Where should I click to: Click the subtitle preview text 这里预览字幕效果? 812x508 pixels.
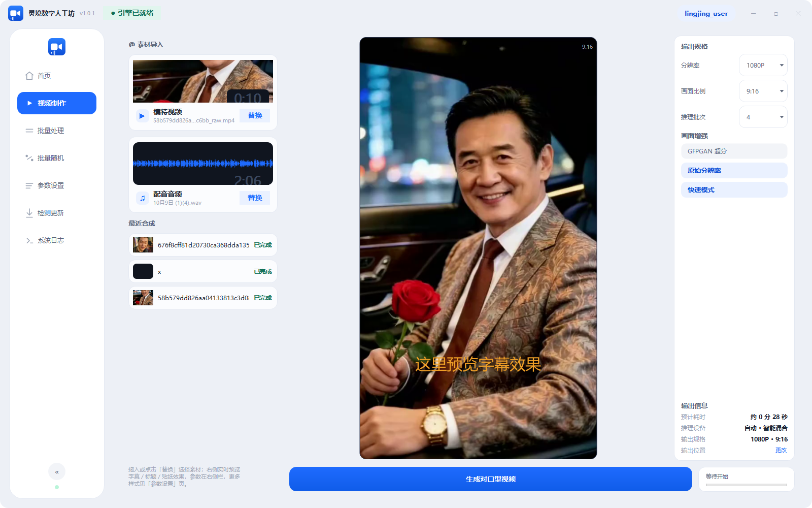click(478, 364)
